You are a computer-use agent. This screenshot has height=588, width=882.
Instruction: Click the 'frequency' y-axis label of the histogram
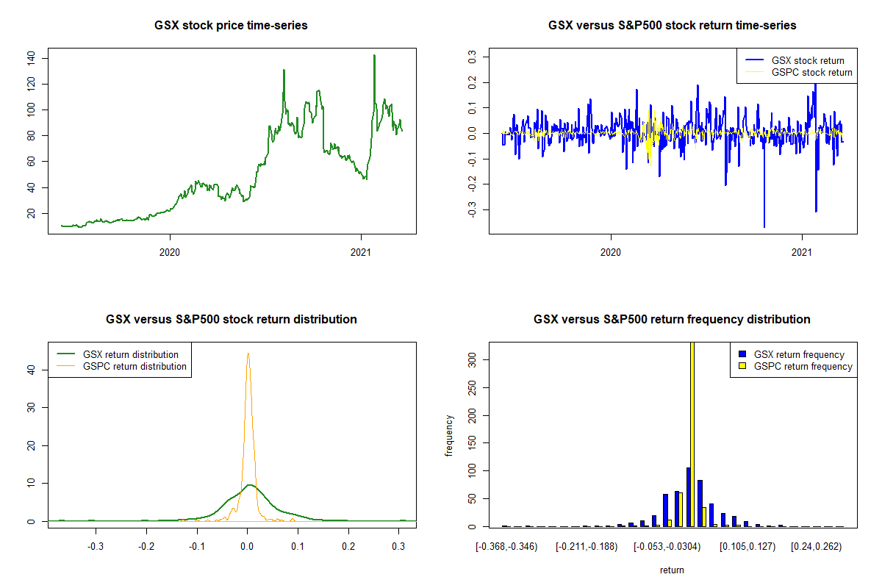449,434
